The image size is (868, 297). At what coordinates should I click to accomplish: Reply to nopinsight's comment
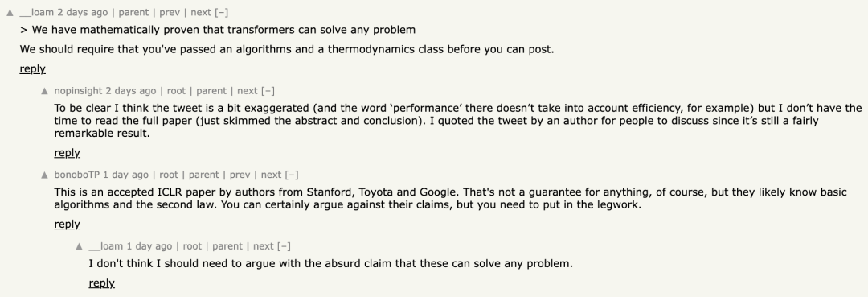click(x=67, y=152)
